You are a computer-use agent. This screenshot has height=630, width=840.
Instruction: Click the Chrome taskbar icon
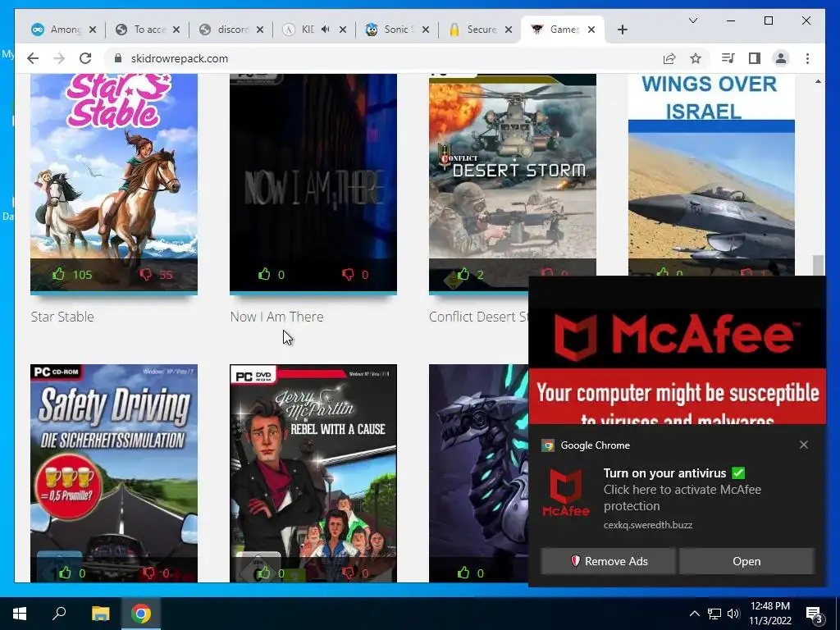[141, 614]
